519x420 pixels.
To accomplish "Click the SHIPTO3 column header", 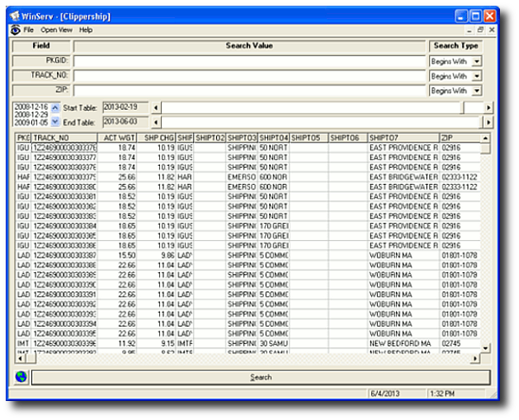I will pos(241,138).
